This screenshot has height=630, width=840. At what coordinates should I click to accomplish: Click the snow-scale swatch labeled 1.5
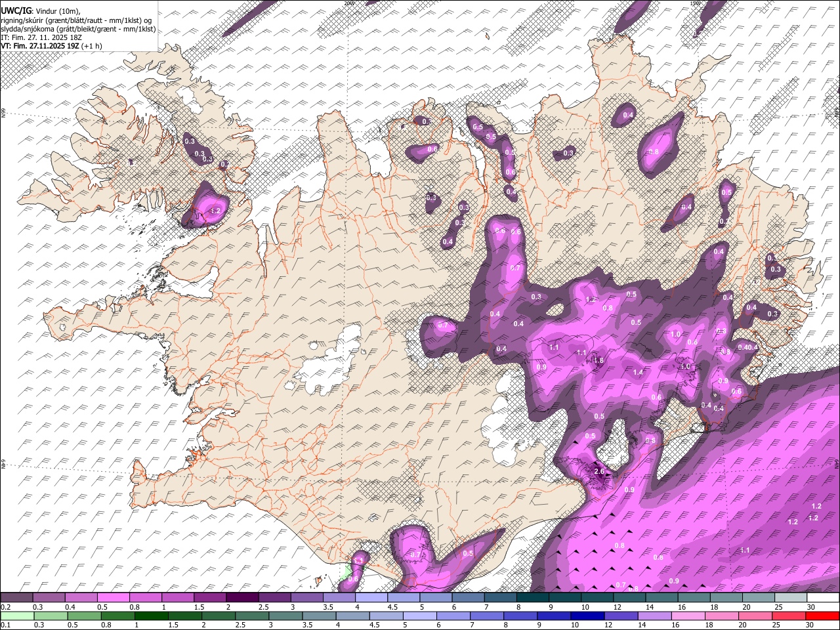click(209, 597)
